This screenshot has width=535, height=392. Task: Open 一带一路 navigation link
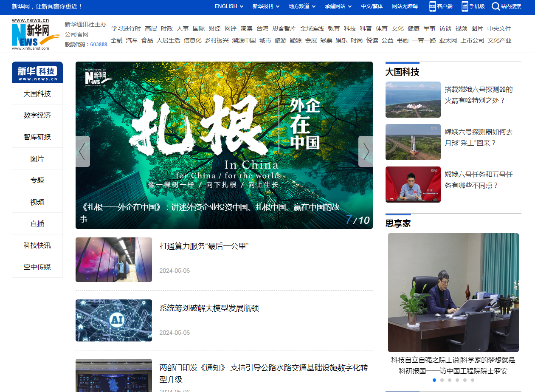pyautogui.click(x=424, y=40)
